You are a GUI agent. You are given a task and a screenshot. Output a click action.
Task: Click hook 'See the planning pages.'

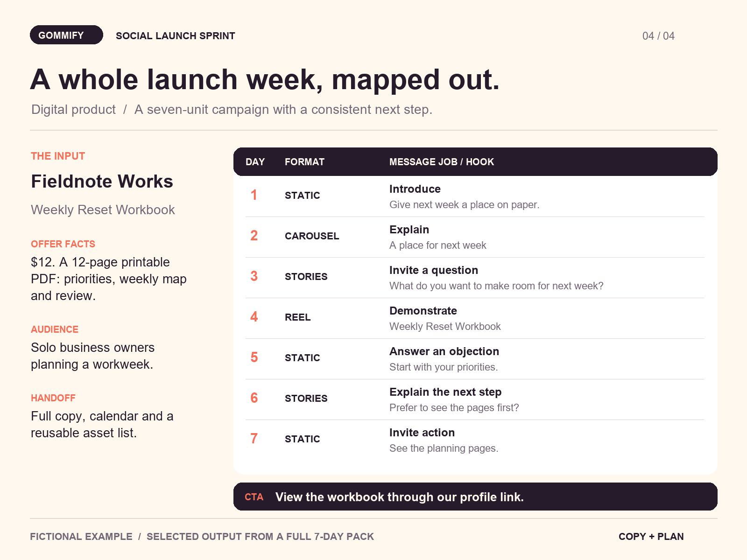click(444, 448)
